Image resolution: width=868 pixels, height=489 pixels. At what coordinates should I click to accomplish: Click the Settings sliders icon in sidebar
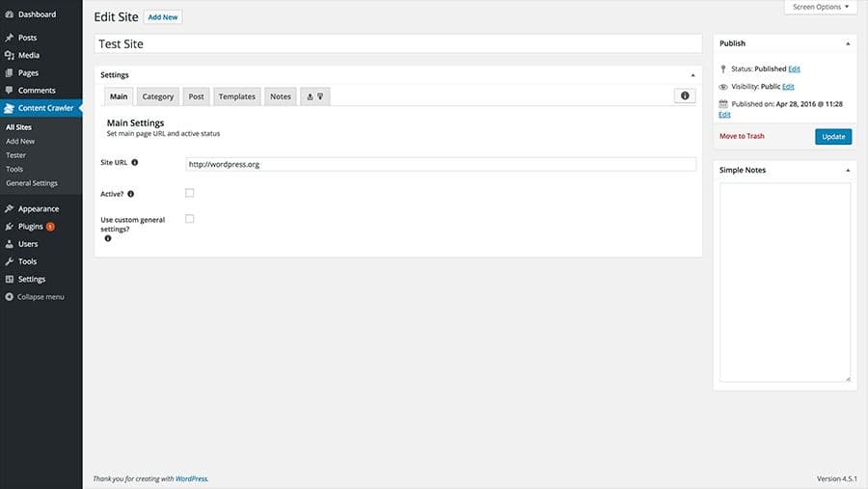[x=9, y=279]
